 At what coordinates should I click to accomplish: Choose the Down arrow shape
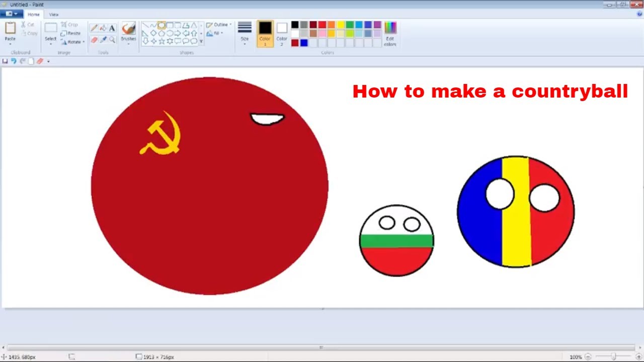[145, 41]
